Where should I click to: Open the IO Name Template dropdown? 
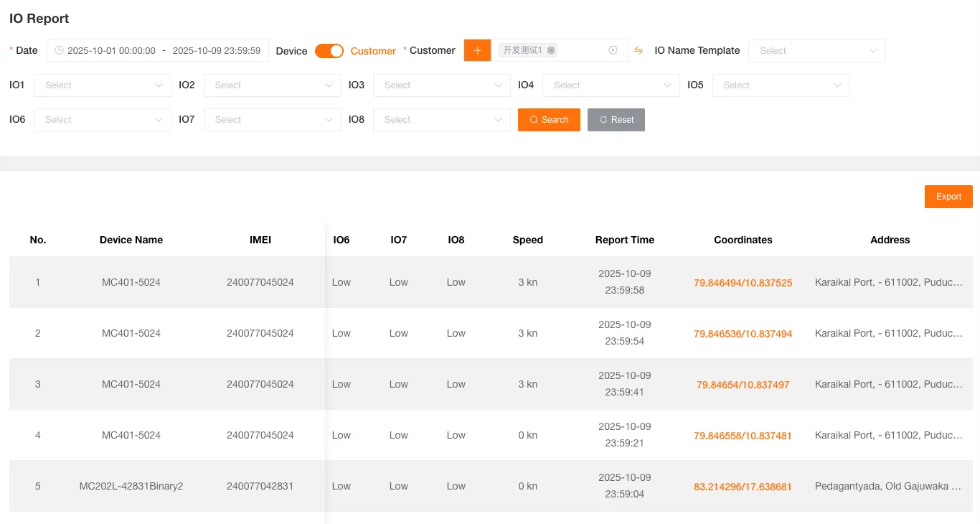(816, 50)
